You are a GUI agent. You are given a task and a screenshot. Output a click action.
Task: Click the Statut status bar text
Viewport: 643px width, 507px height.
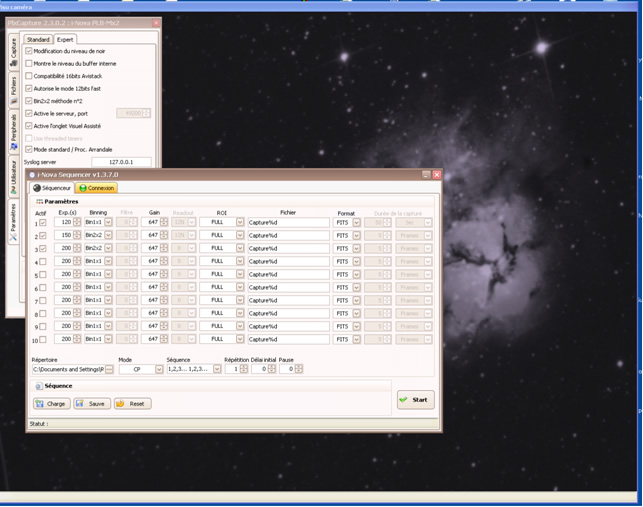click(x=39, y=424)
